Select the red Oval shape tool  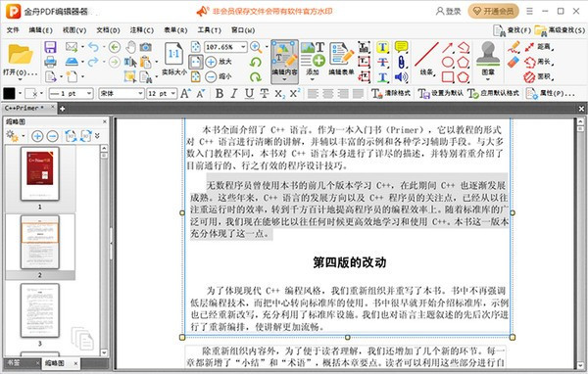coord(448,62)
